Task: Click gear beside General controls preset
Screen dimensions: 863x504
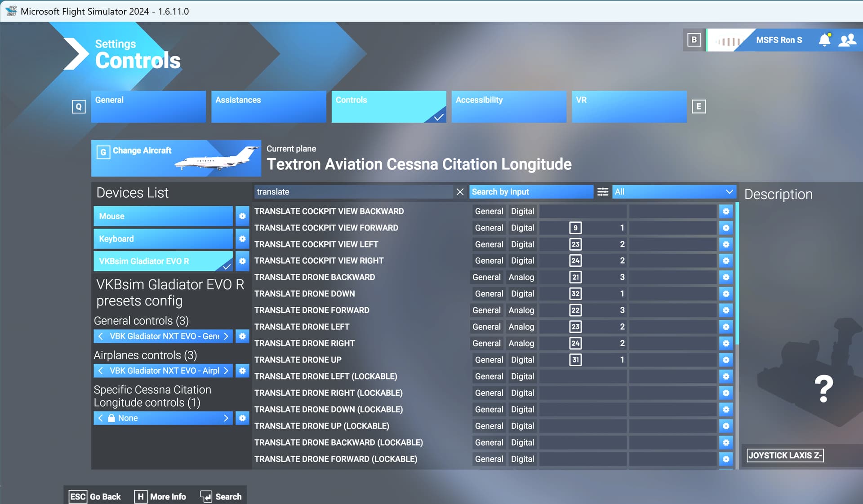Action: point(242,336)
